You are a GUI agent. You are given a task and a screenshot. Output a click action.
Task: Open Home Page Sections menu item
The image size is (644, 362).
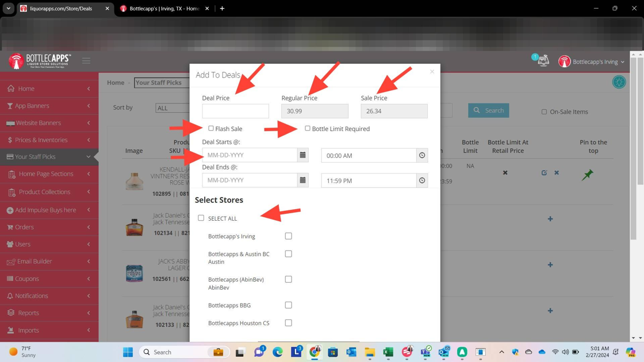click(49, 174)
